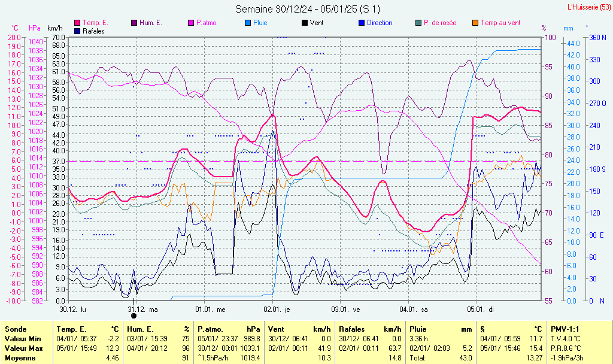The image size is (613, 364).
Task: Click the "03.01. ve" date label
Action: point(345,310)
